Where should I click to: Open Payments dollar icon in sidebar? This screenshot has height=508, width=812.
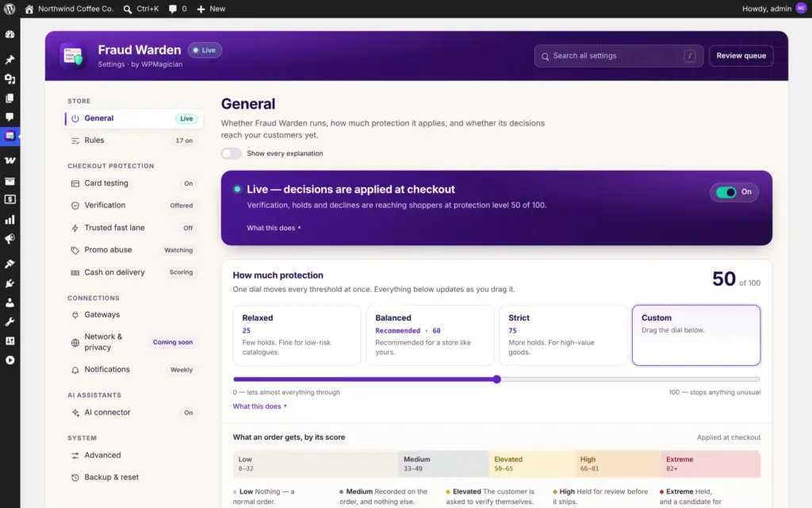tap(10, 199)
